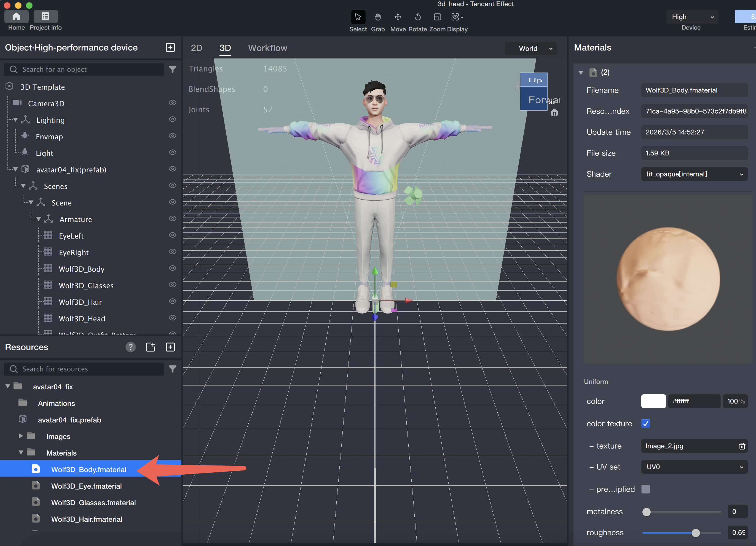The image size is (756, 546).
Task: Open the Project info panel
Action: (46, 17)
